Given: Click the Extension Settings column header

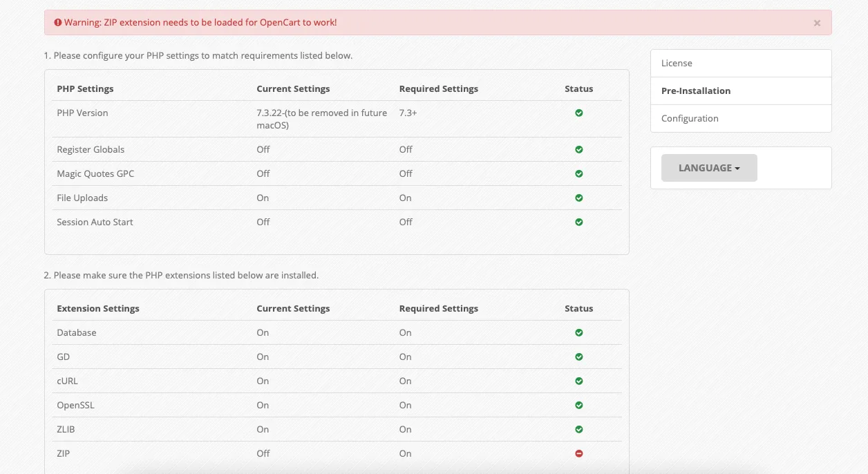Looking at the screenshot, I should coord(98,308).
